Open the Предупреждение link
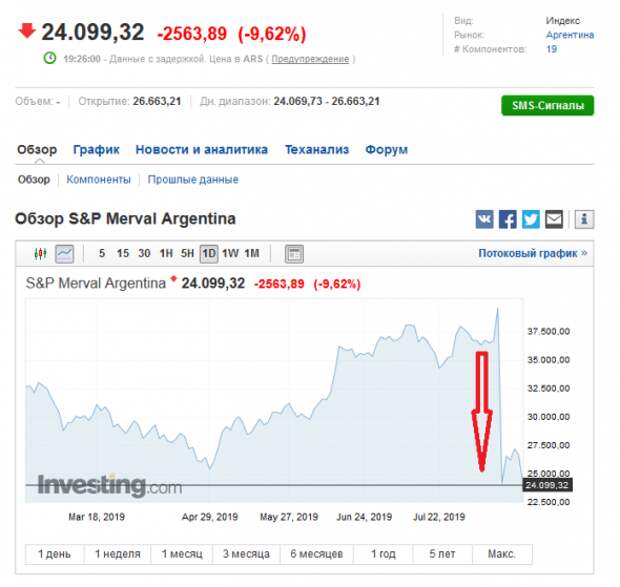Screen dimensions: 620x587 click(x=310, y=59)
